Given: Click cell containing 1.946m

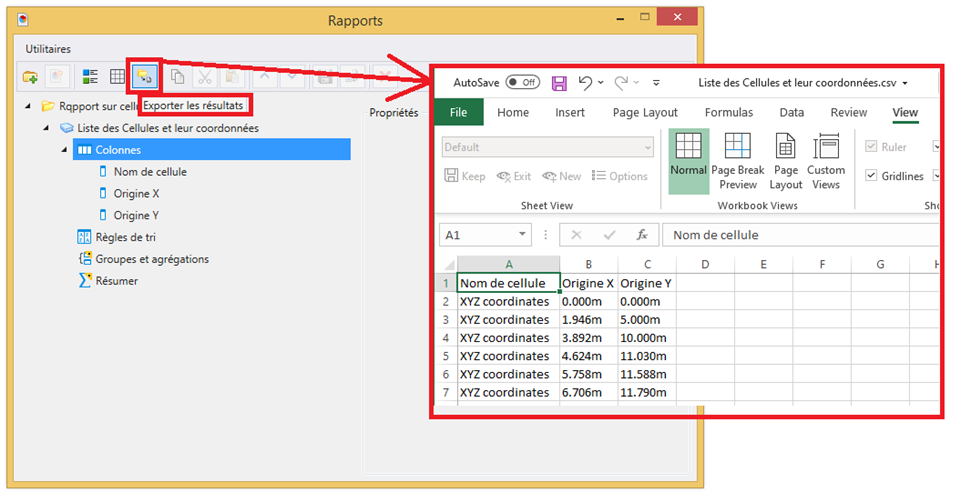Looking at the screenshot, I should [588, 320].
